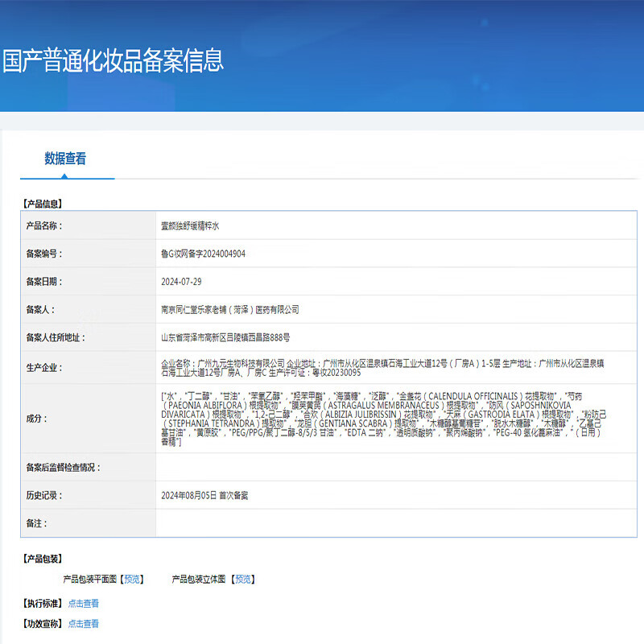
Task: Click the 生产企业 details cell
Action: [x=382, y=368]
